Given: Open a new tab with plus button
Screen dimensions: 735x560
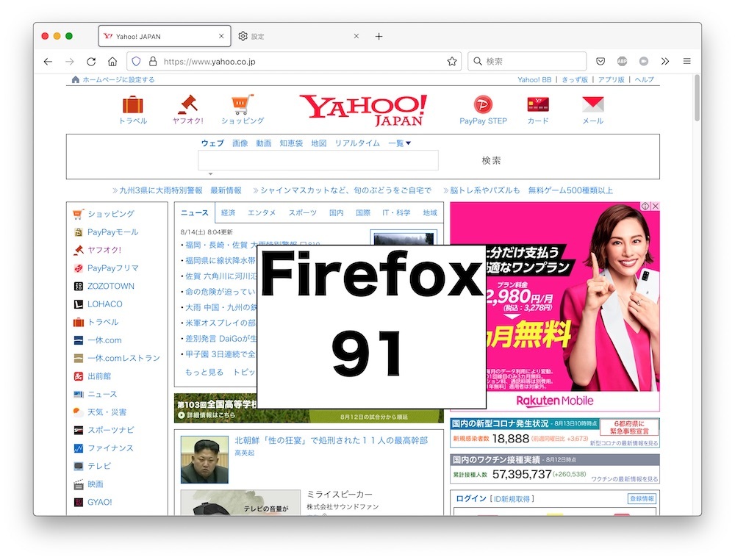Looking at the screenshot, I should pos(379,37).
